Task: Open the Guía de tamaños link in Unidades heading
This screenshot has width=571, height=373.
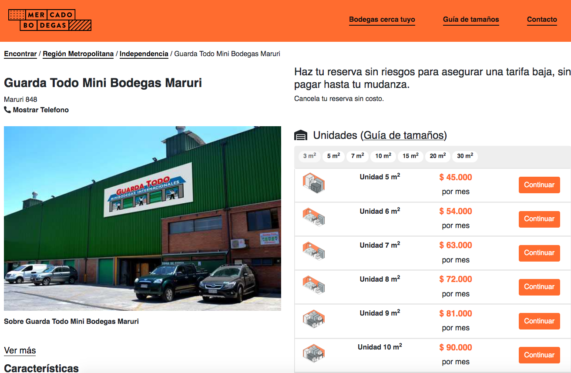Action: pyautogui.click(x=403, y=135)
